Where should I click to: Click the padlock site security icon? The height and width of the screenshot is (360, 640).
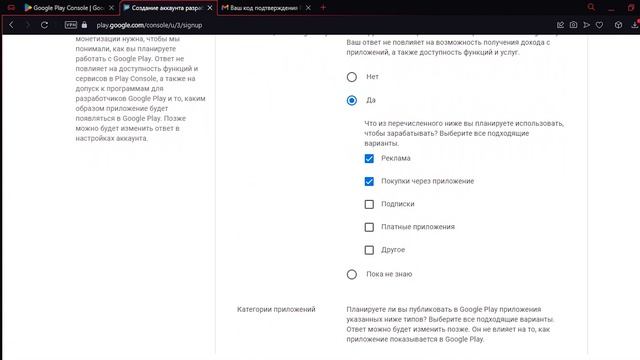tap(84, 25)
